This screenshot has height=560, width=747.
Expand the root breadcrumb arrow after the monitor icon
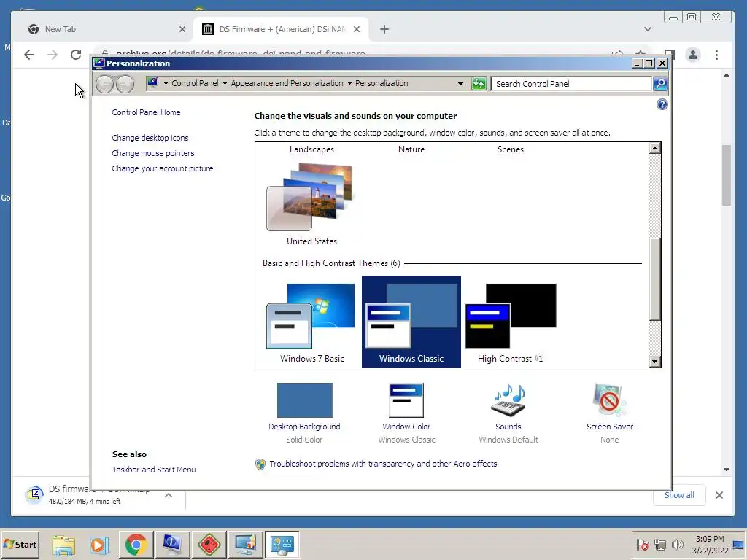[166, 83]
